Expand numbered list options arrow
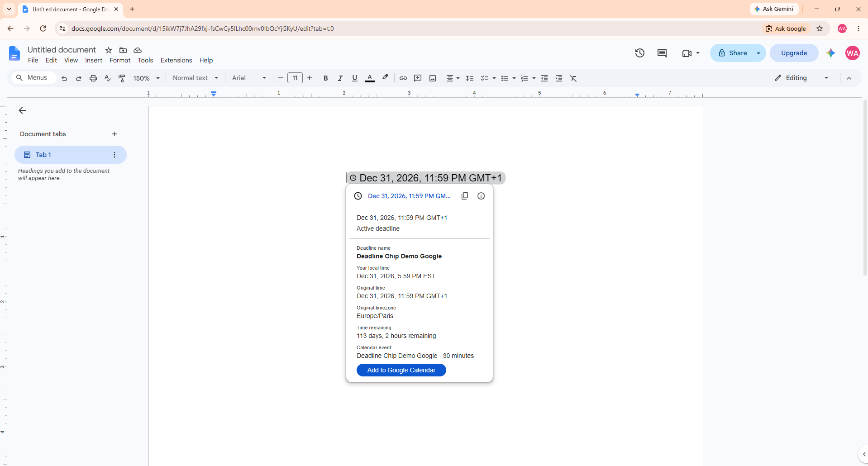Viewport: 868px width, 466px height. pos(534,78)
